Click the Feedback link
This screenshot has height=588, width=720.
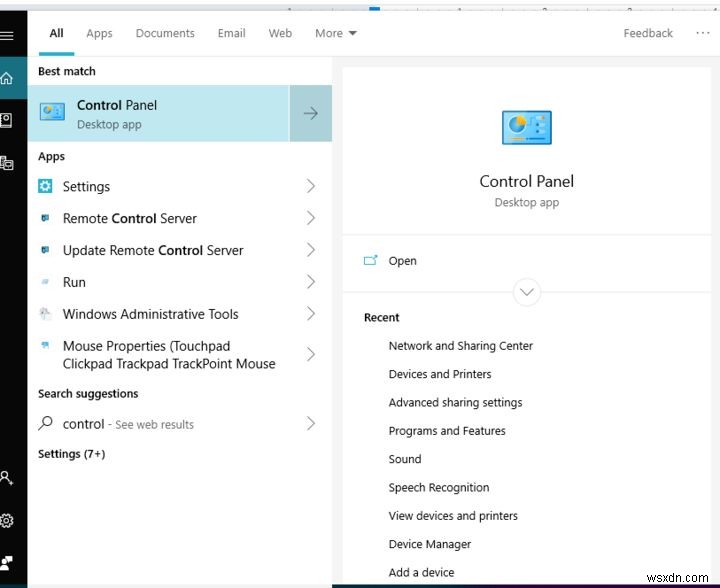point(647,33)
